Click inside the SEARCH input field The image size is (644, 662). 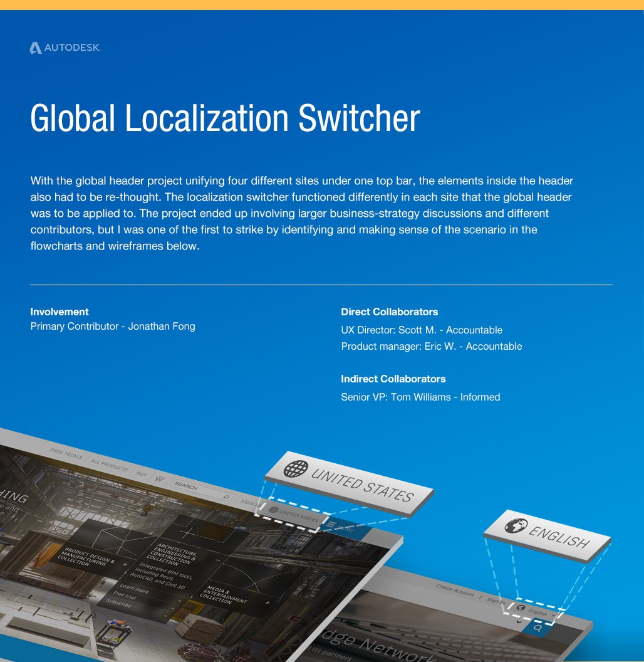click(x=202, y=491)
